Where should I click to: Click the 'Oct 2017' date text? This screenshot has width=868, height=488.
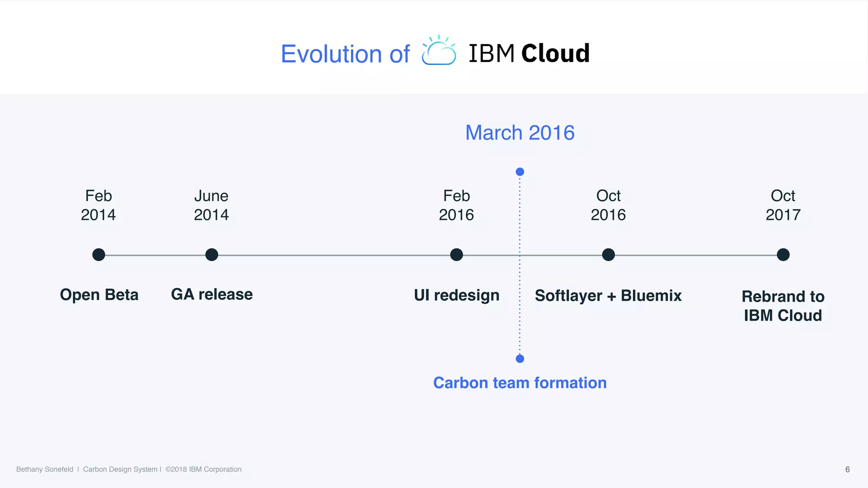(x=783, y=205)
